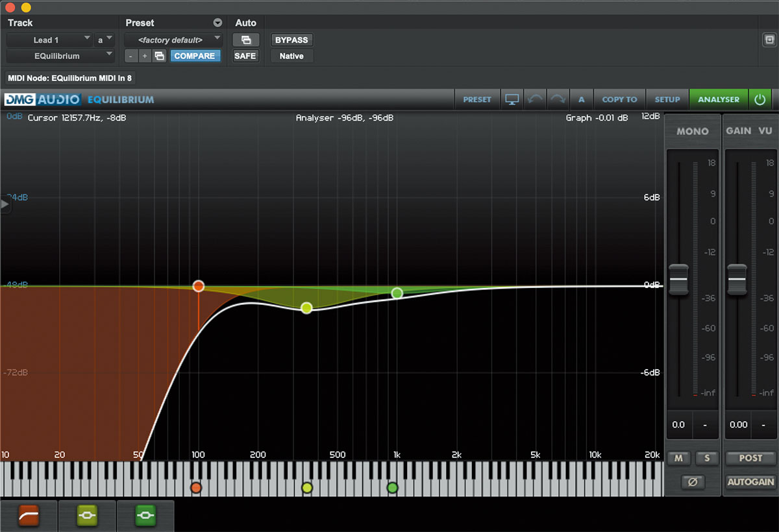779x532 pixels.
Task: Click the target window icon at top right
Action: pos(768,40)
